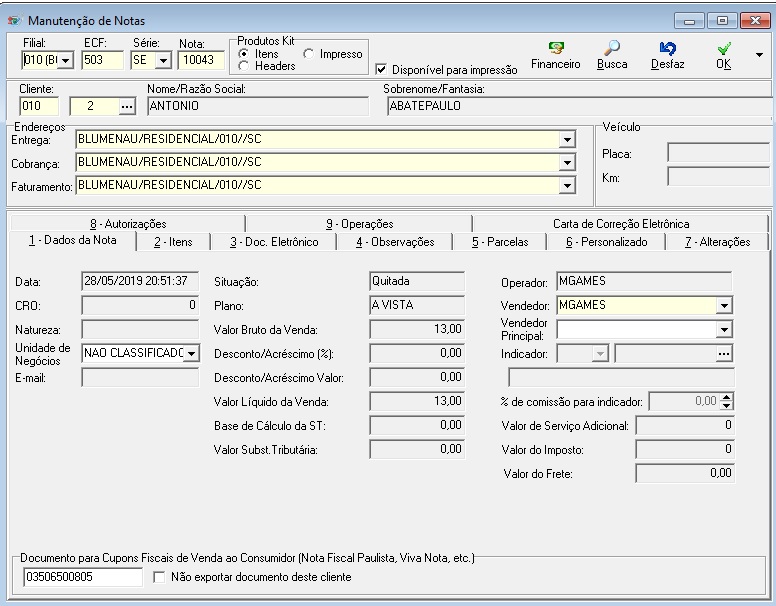Click the Valor do Imposto field
This screenshot has height=606, width=776.
click(x=685, y=449)
